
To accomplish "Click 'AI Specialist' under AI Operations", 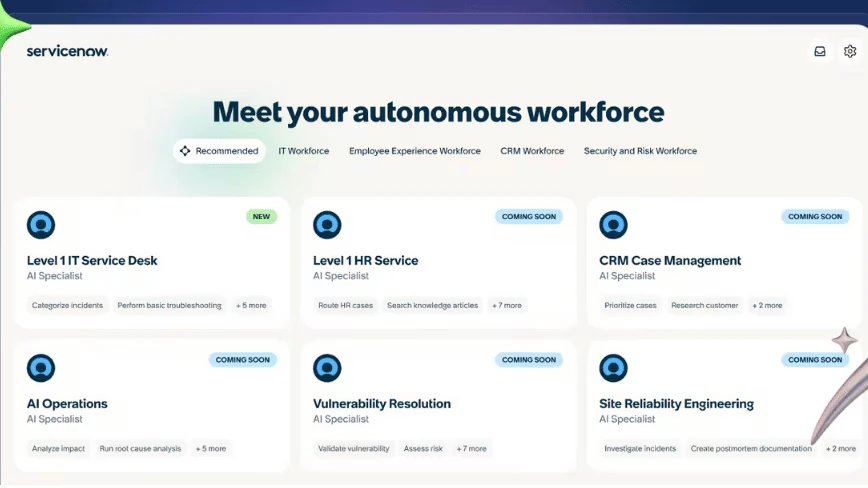I will click(54, 419).
